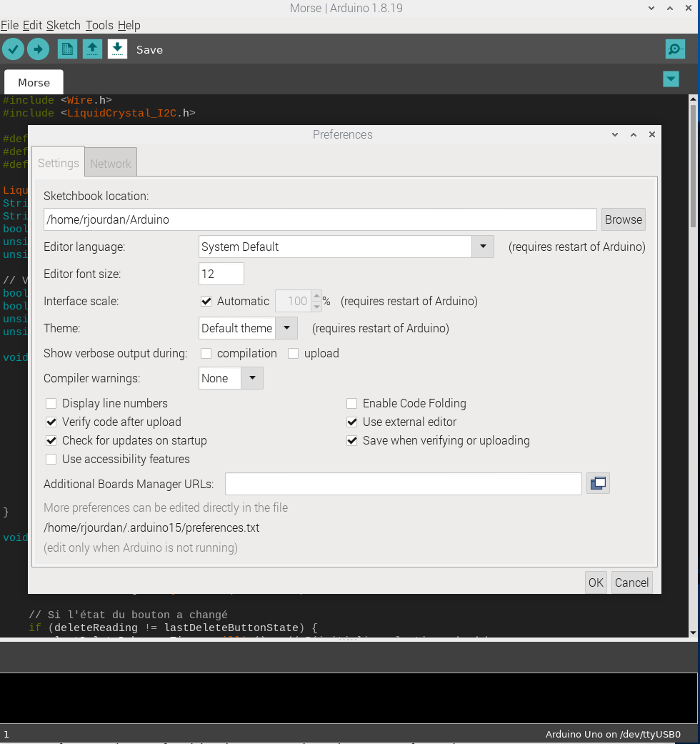Maximize the Preferences dialog
This screenshot has height=744, width=700.
pyautogui.click(x=633, y=135)
